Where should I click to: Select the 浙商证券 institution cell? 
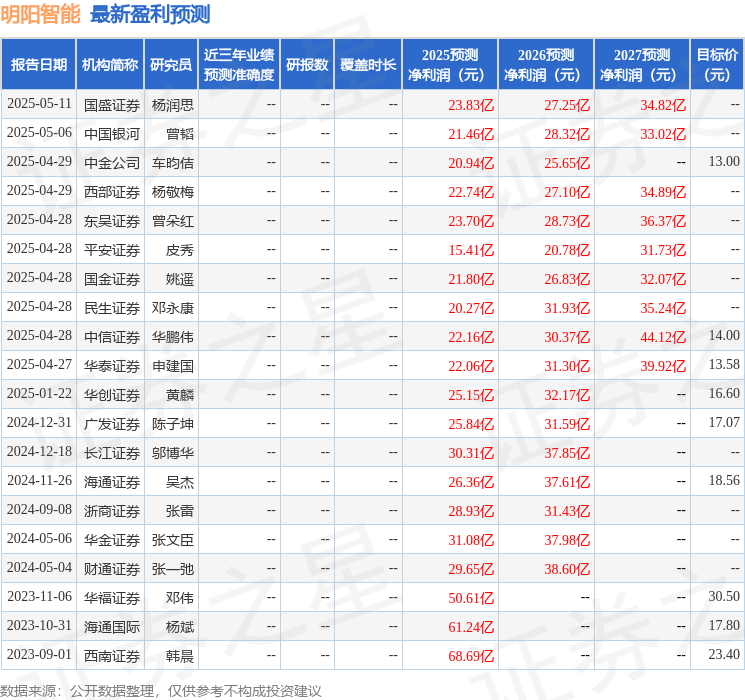(x=112, y=511)
